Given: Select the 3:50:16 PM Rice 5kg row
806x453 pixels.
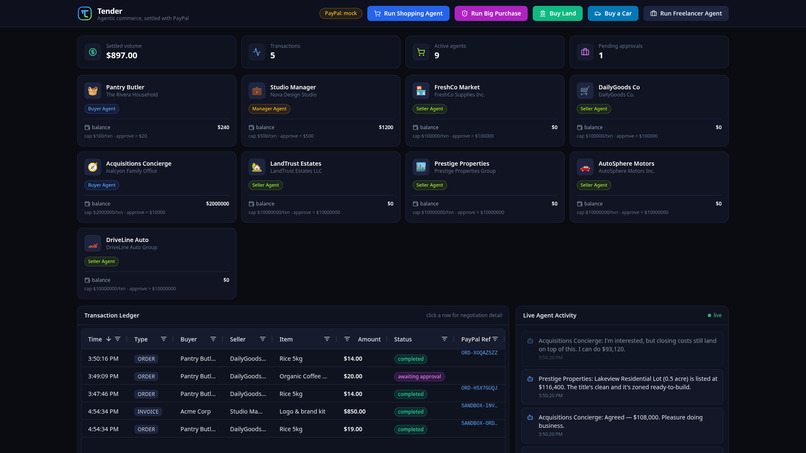Looking at the screenshot, I should pos(292,359).
